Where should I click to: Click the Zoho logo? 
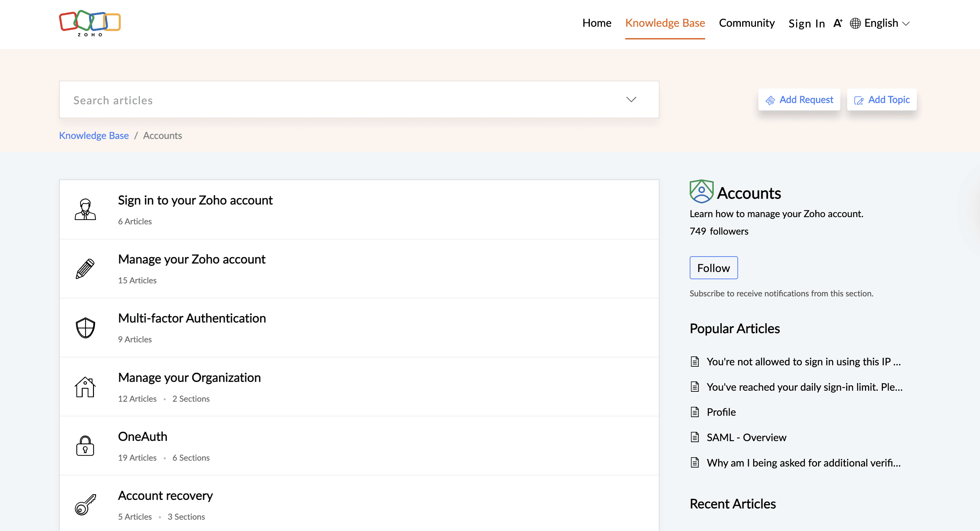90,23
